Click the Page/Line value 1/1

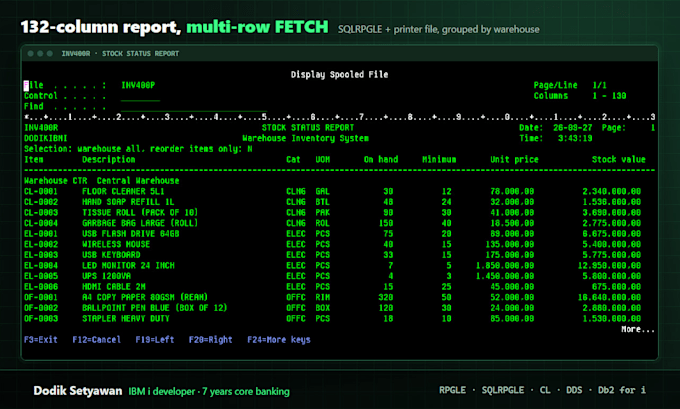pyautogui.click(x=600, y=85)
